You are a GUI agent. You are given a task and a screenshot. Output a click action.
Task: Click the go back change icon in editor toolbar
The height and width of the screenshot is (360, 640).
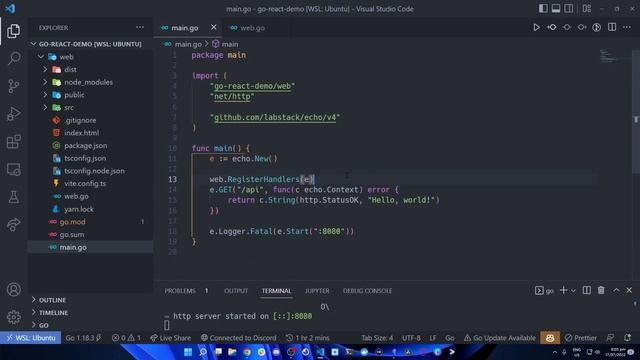552,27
